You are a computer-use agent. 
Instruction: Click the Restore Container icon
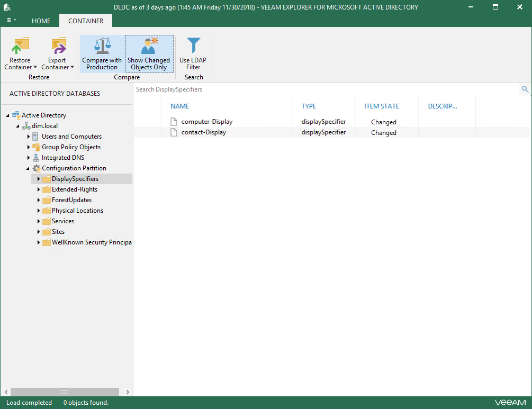[x=20, y=46]
